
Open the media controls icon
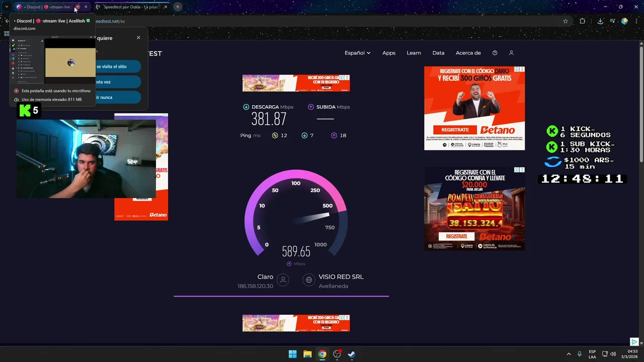[612, 21]
